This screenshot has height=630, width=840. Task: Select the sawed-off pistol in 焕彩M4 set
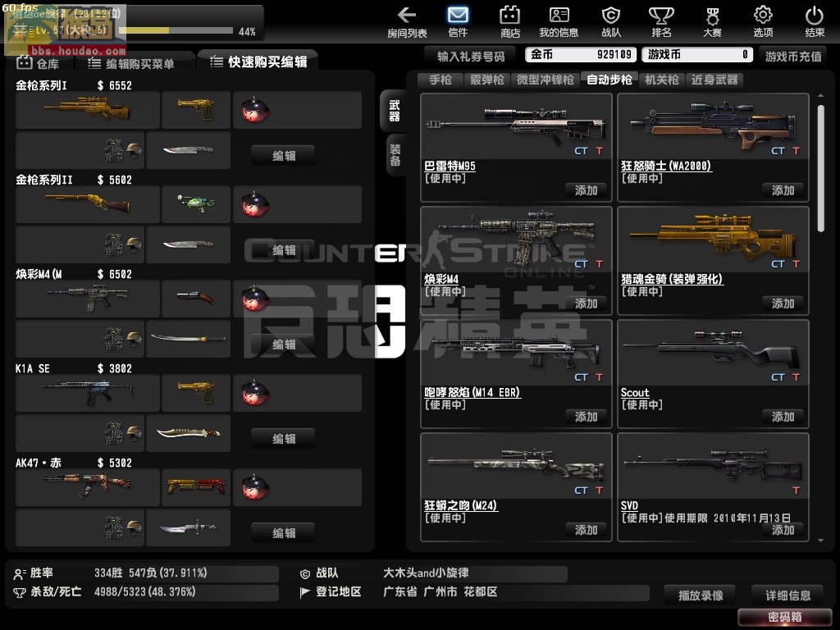coord(196,299)
